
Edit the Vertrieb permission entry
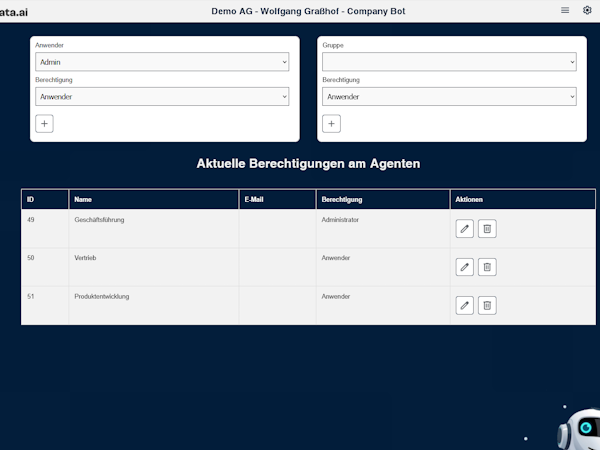(465, 267)
